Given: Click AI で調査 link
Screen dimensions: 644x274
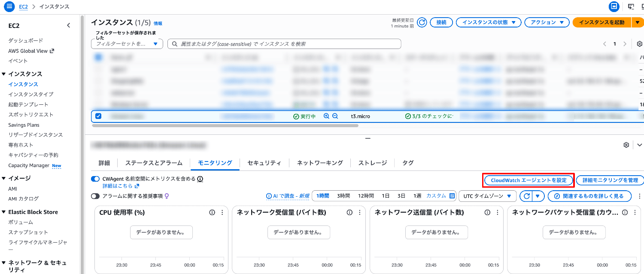Looking at the screenshot, I should point(288,196).
